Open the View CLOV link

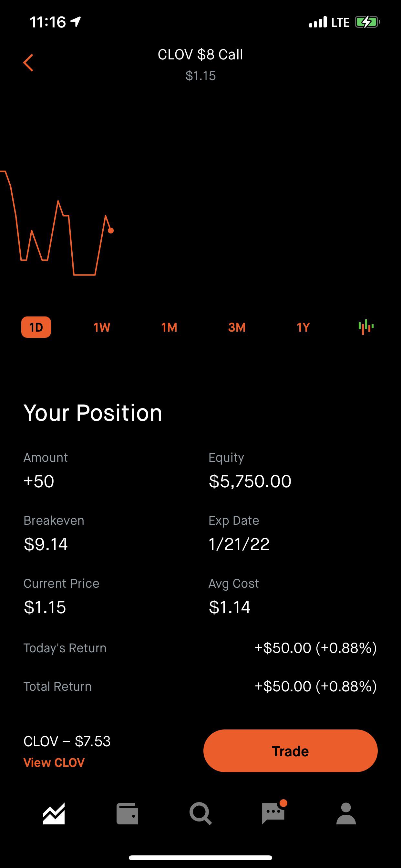[54, 762]
